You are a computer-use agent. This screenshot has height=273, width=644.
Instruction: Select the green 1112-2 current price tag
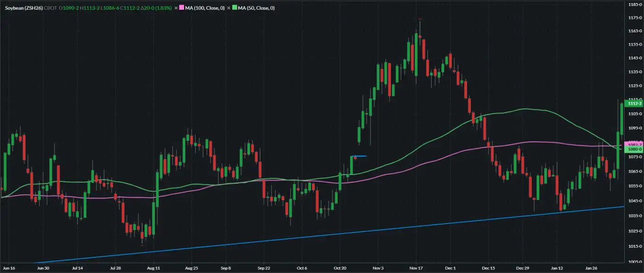634,104
